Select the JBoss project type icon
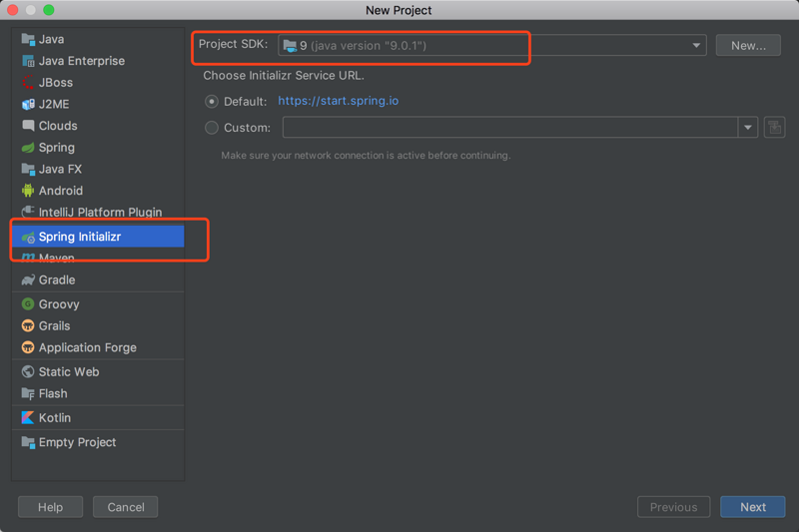The width and height of the screenshot is (799, 532). click(x=28, y=82)
